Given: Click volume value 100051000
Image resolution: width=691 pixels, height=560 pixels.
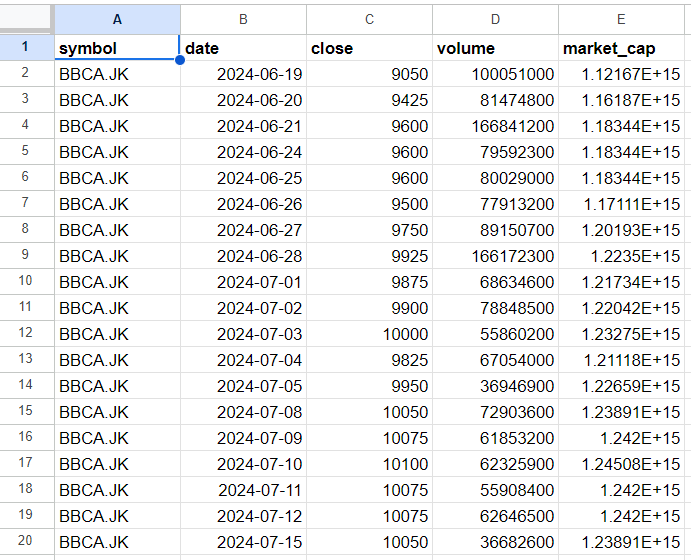Looking at the screenshot, I should click(x=495, y=74).
